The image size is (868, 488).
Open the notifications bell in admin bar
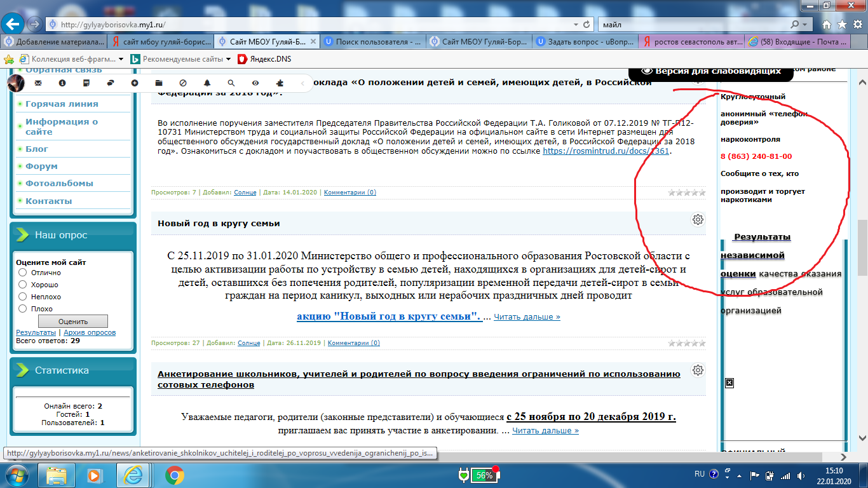207,83
